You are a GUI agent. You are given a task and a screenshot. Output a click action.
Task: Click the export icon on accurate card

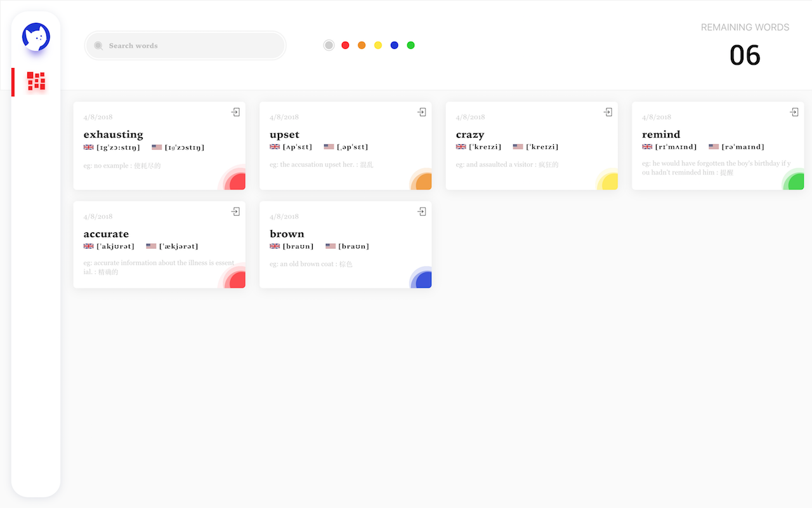click(x=235, y=211)
